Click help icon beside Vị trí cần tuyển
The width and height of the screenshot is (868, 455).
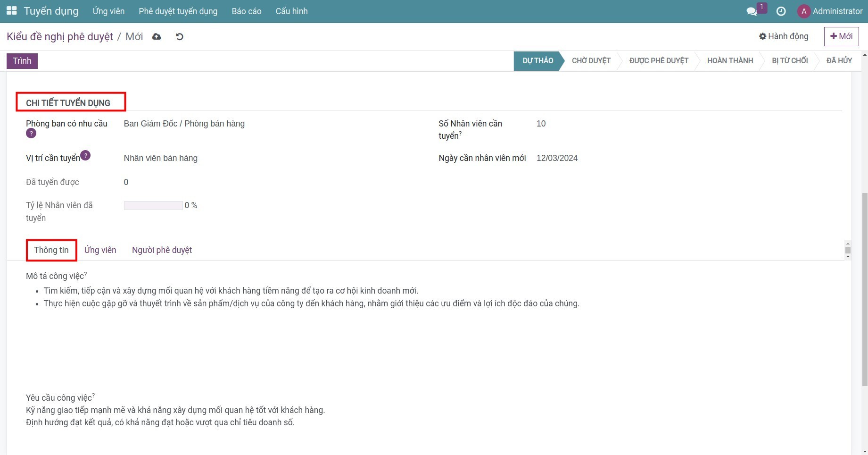pos(85,155)
